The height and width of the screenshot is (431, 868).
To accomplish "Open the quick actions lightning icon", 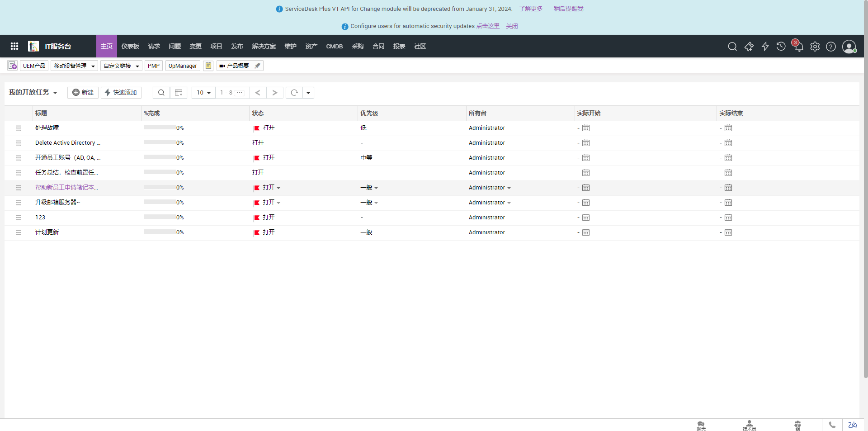I will pyautogui.click(x=765, y=47).
